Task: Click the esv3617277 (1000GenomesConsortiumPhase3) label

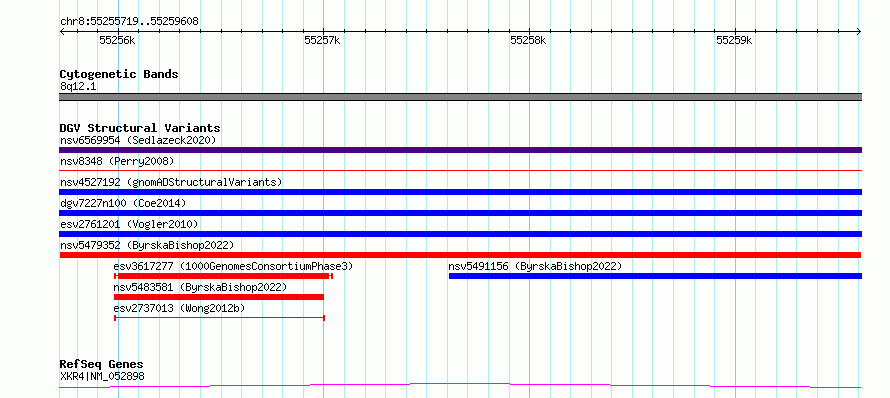Action: pyautogui.click(x=233, y=266)
